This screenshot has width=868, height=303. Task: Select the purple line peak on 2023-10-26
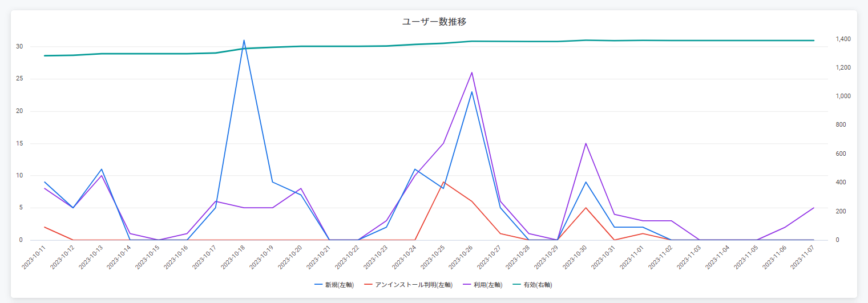click(x=472, y=72)
